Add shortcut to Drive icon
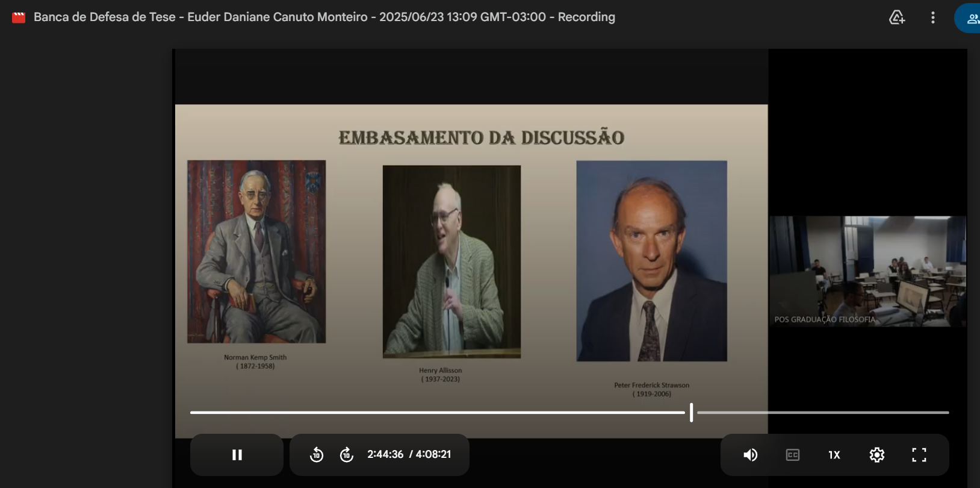 897,17
